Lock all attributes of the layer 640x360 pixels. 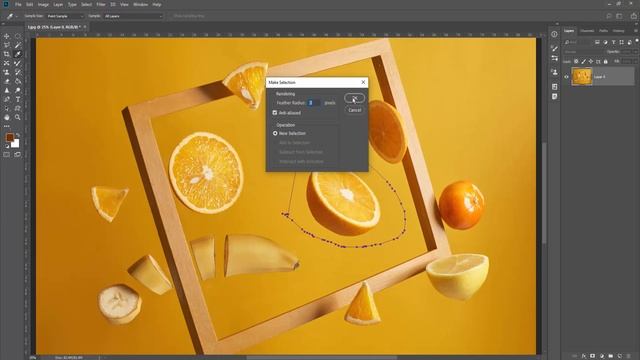[606, 61]
